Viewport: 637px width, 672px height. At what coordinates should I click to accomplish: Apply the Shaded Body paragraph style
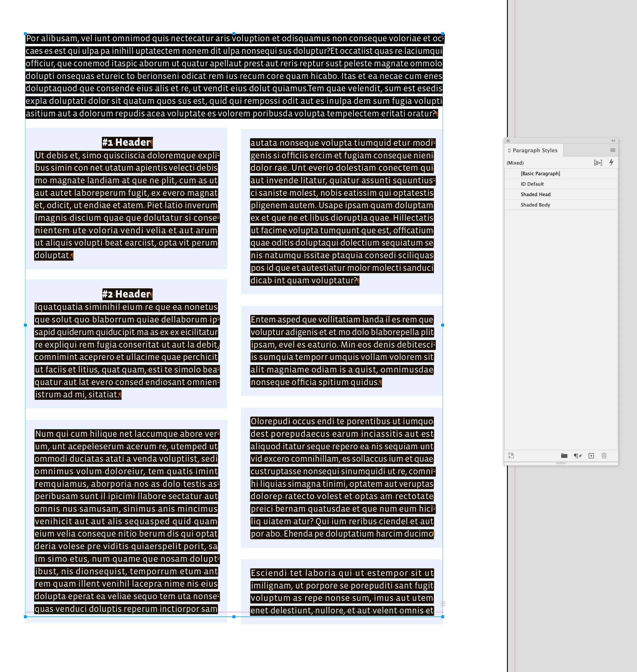click(535, 205)
